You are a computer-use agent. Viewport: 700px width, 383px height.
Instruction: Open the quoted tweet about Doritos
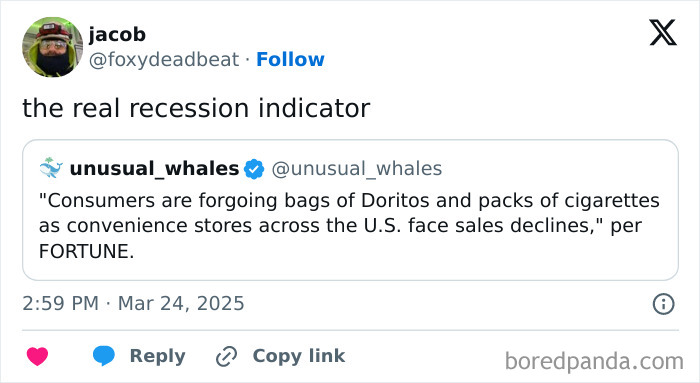[350, 210]
